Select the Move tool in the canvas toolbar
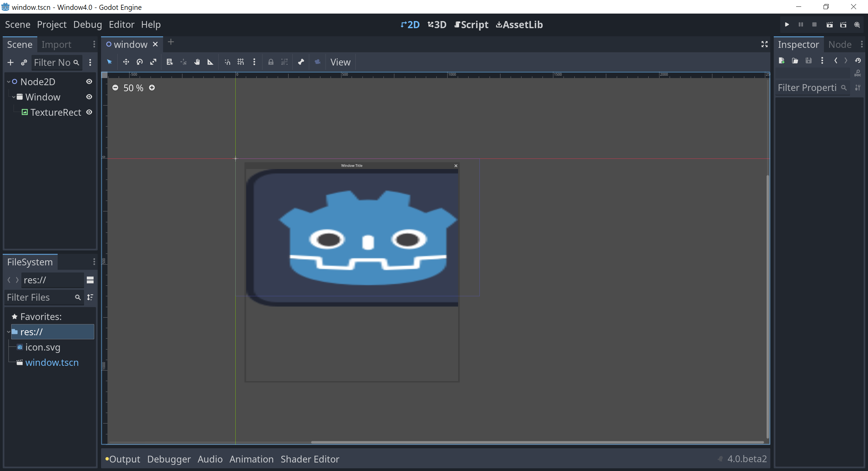The height and width of the screenshot is (471, 868). (x=126, y=62)
